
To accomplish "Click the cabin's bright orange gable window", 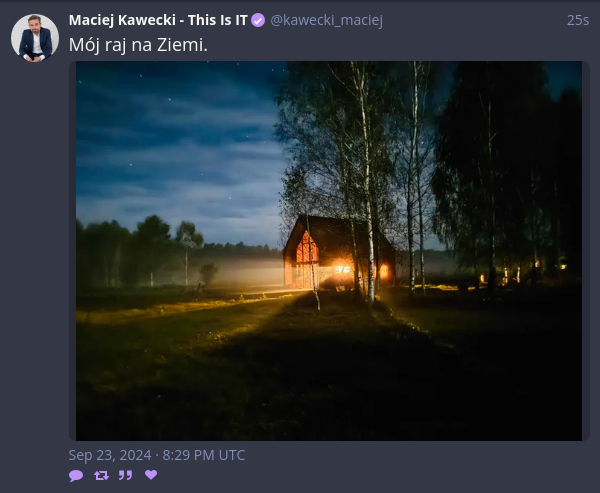I will [307, 248].
